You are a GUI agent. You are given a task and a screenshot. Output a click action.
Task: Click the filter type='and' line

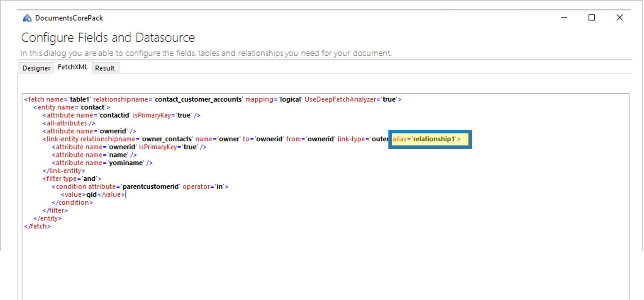72,179
